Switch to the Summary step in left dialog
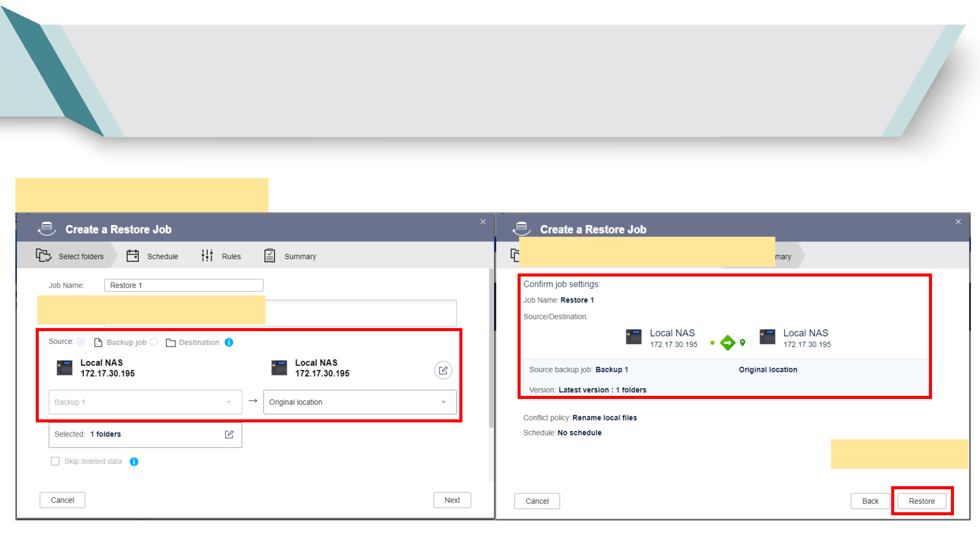 click(290, 256)
